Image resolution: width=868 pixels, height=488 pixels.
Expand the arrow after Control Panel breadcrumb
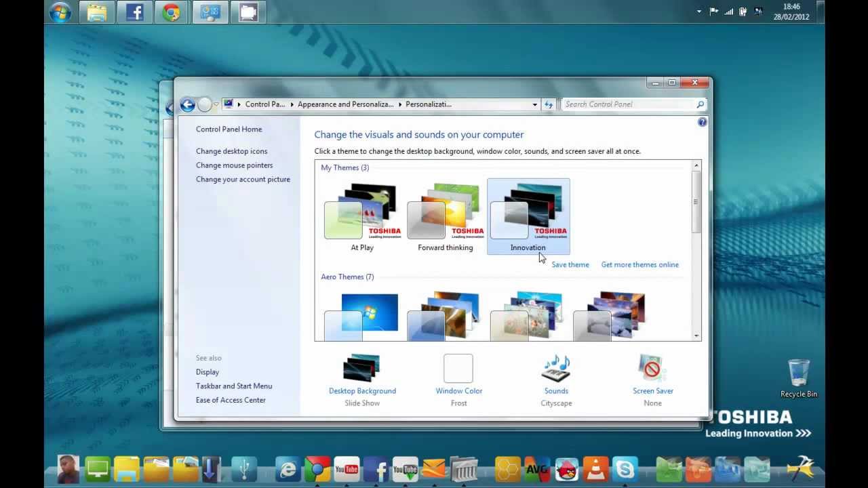coord(292,104)
